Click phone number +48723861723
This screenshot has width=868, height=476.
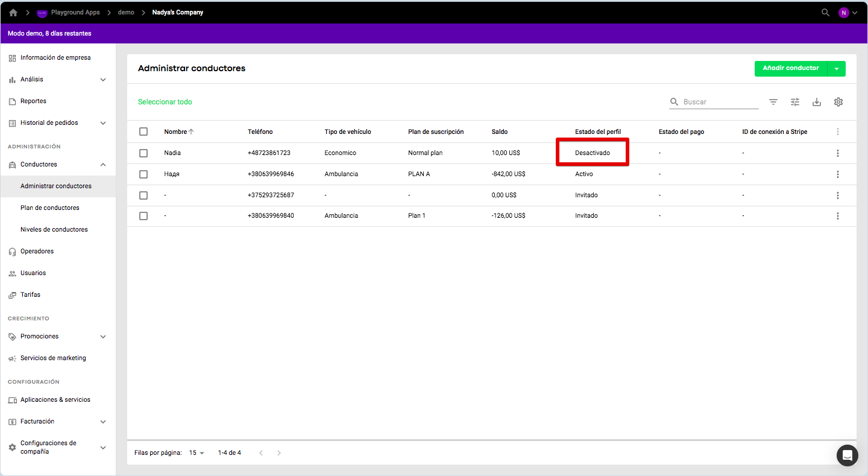[269, 153]
